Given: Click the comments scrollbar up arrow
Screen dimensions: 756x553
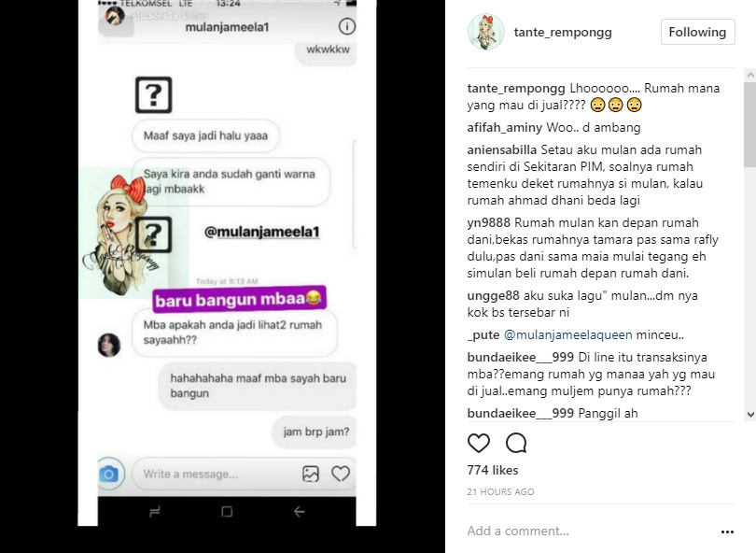Looking at the screenshot, I should click(x=750, y=75).
